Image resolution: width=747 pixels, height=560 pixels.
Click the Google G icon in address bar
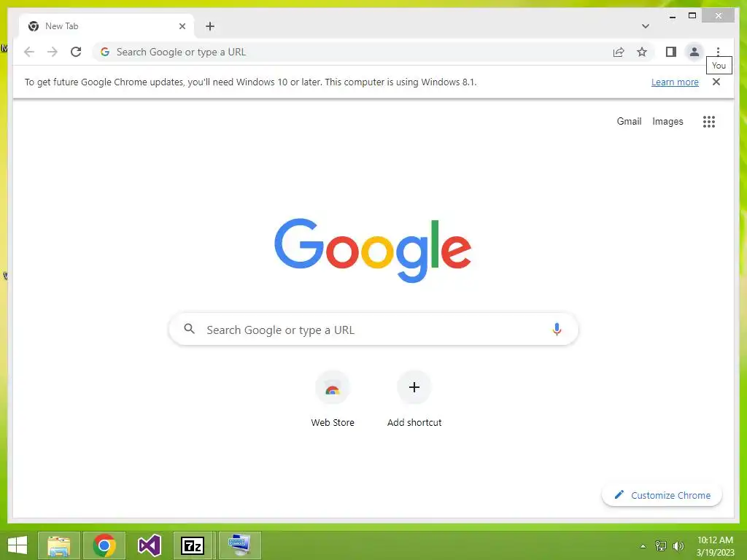105,52
